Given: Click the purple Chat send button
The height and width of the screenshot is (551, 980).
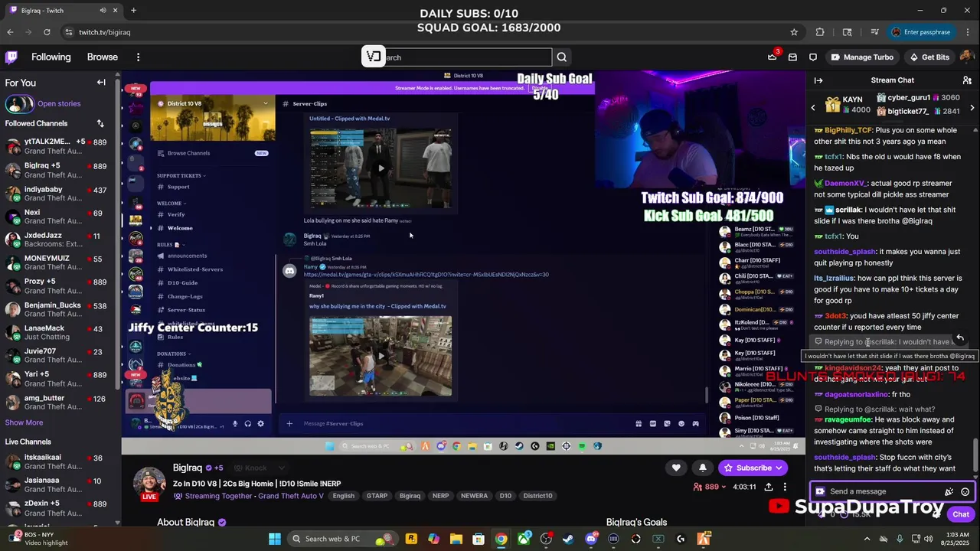Looking at the screenshot, I should (x=960, y=514).
